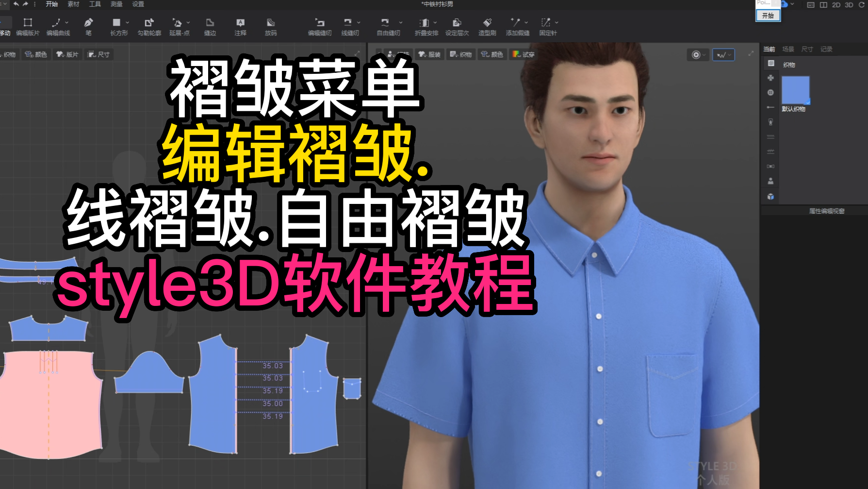The height and width of the screenshot is (489, 868).
Task: Click 试穿 button in 3D window
Action: coord(524,54)
